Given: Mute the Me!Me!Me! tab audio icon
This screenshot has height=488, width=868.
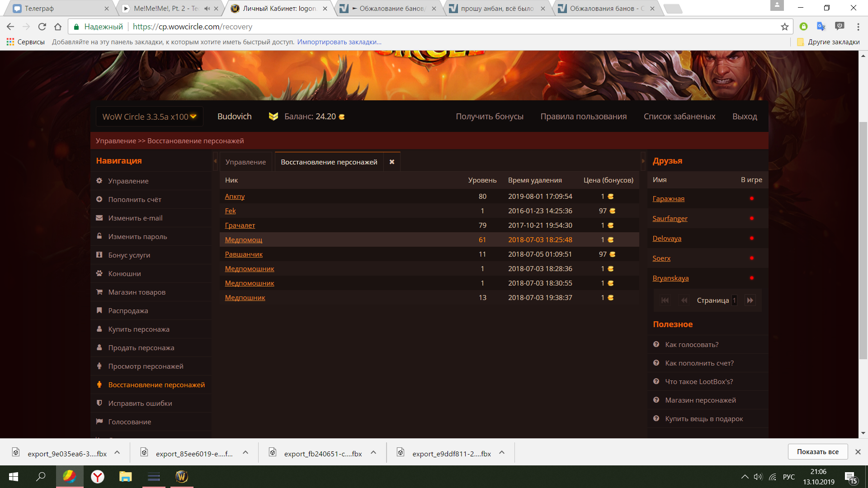Looking at the screenshot, I should 207,9.
